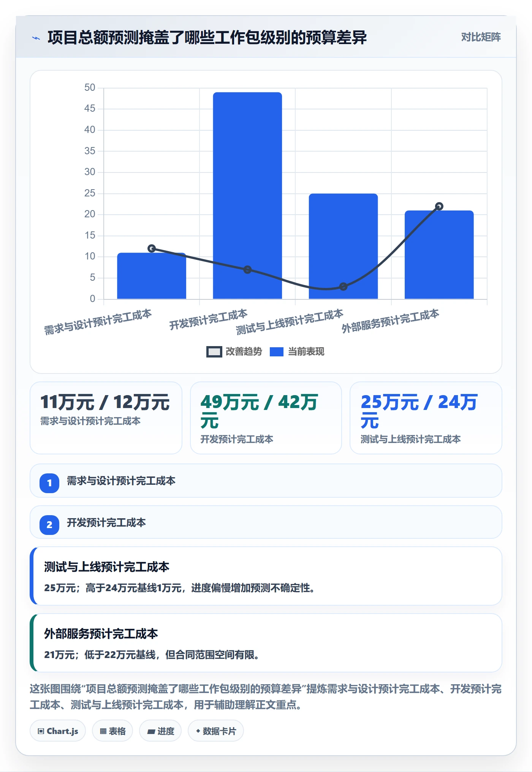Click the 改善趋势 legend label

[x=244, y=351]
